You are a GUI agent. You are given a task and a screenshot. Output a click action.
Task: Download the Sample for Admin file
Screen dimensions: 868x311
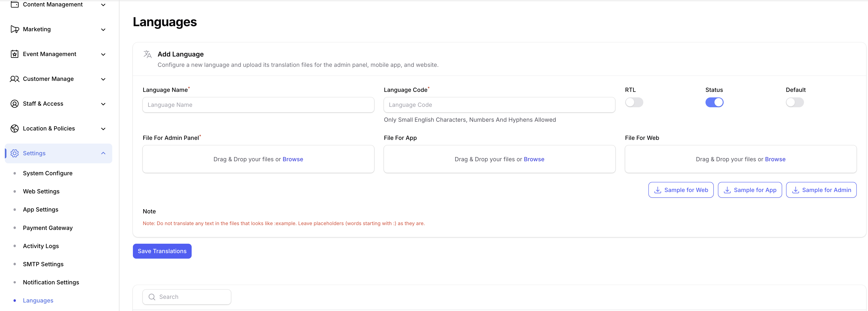(x=821, y=190)
